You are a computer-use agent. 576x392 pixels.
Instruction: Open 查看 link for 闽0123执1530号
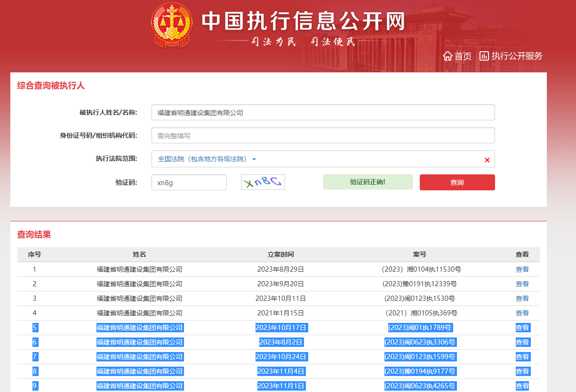pyautogui.click(x=522, y=298)
